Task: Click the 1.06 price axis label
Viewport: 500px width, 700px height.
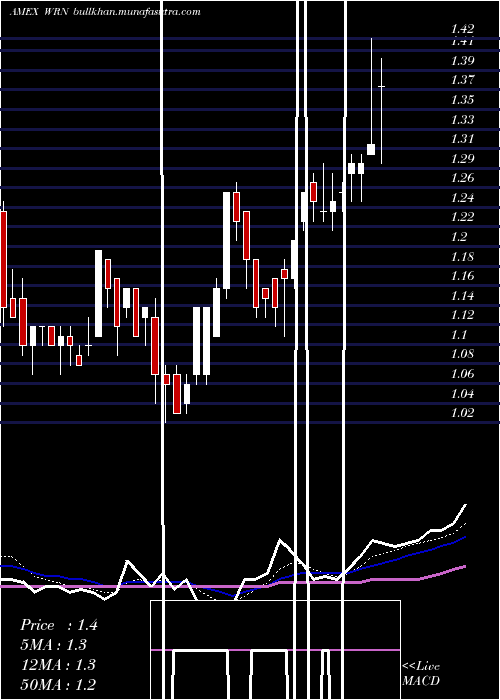Action: coord(462,373)
